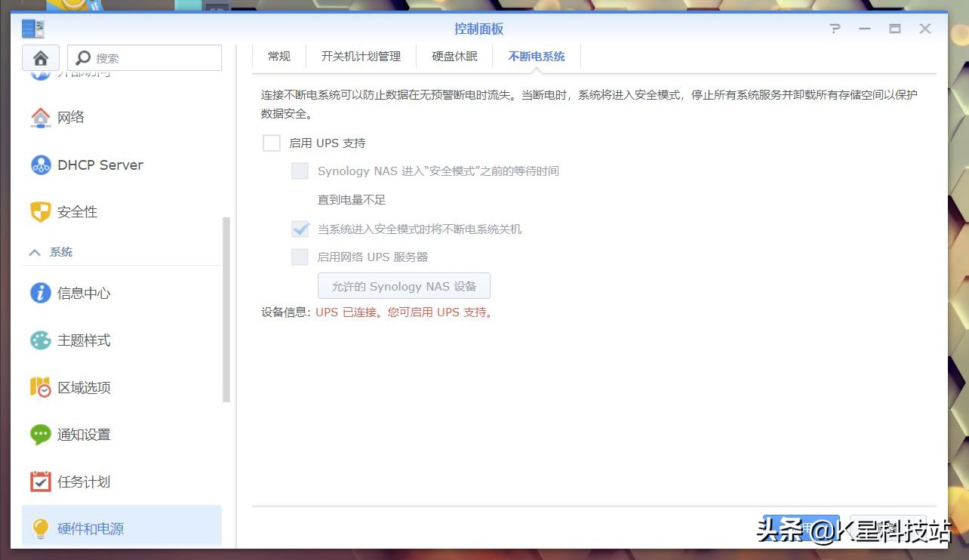
Task: Click the home icon above the sidebar
Action: coord(40,57)
